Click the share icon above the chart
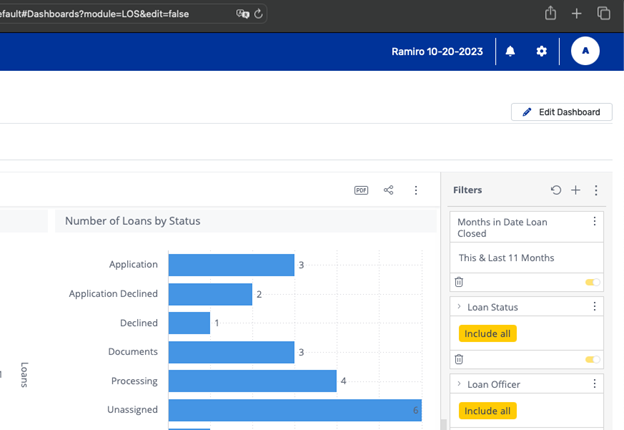The image size is (624, 430). 389,190
